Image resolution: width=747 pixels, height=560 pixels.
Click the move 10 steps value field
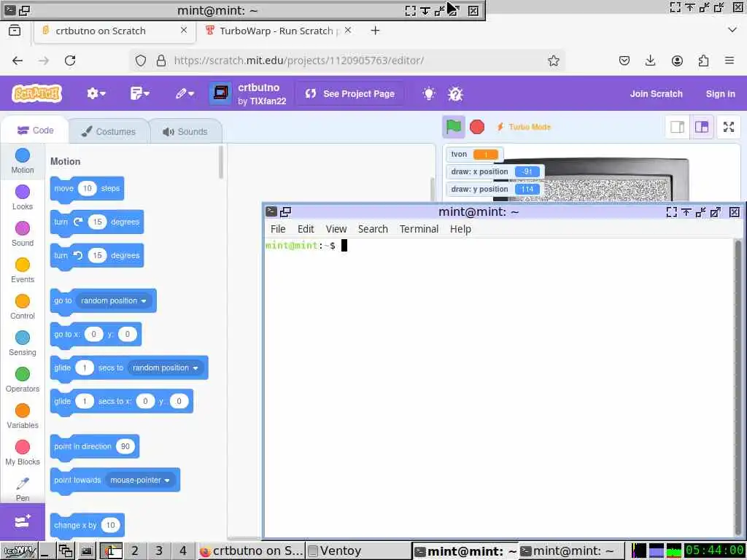tap(88, 188)
